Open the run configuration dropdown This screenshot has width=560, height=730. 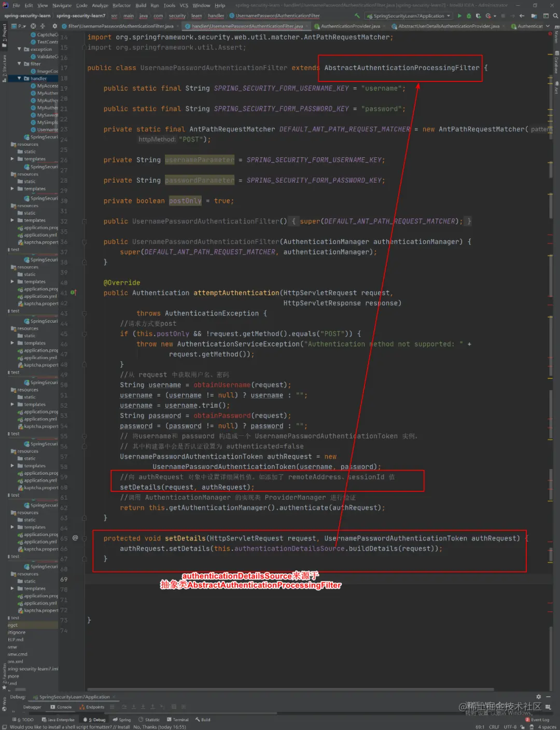409,16
